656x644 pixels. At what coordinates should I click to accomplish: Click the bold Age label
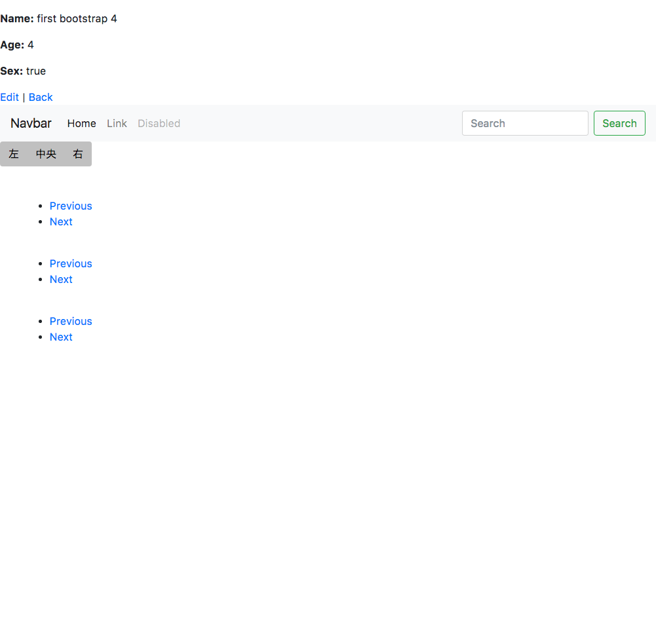12,45
